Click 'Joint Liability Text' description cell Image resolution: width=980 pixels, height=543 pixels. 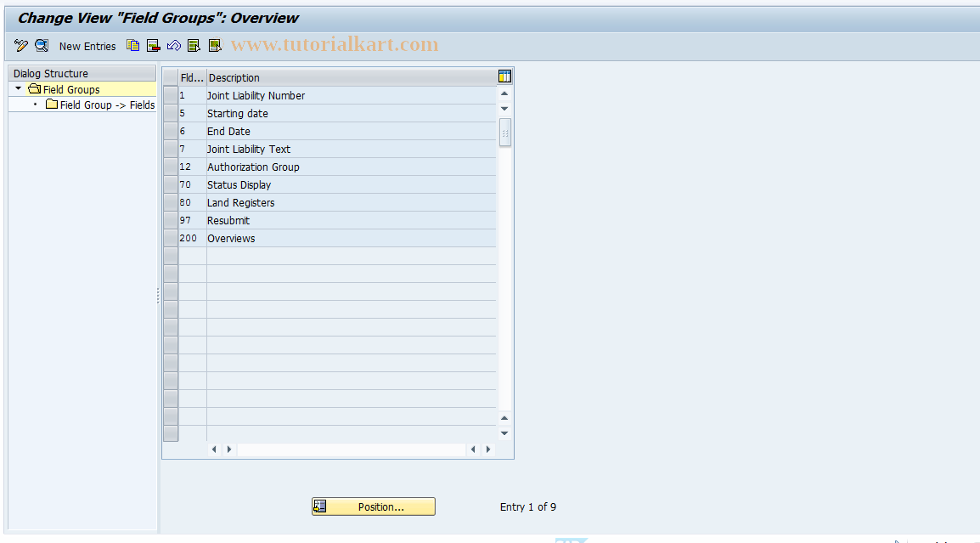[352, 149]
